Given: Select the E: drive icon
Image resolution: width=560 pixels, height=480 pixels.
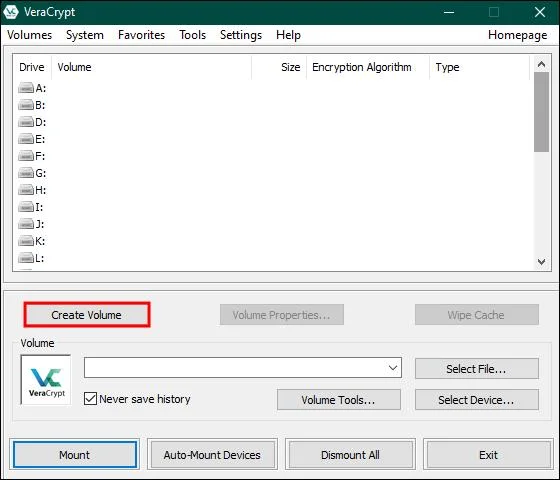Looking at the screenshot, I should click(x=26, y=139).
